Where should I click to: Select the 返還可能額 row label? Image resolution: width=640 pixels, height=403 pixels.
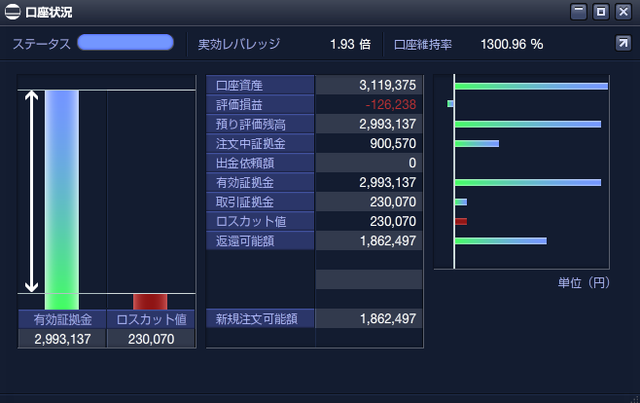(260, 241)
